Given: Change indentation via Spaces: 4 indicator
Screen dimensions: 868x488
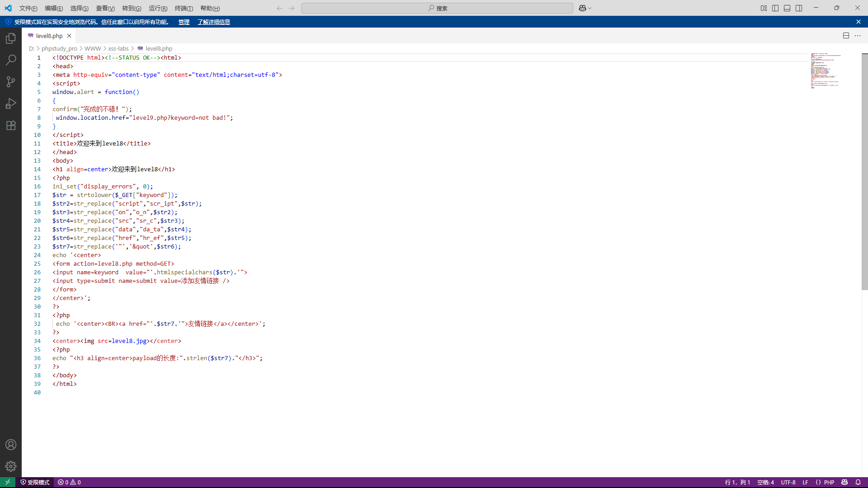Looking at the screenshot, I should coord(765,482).
